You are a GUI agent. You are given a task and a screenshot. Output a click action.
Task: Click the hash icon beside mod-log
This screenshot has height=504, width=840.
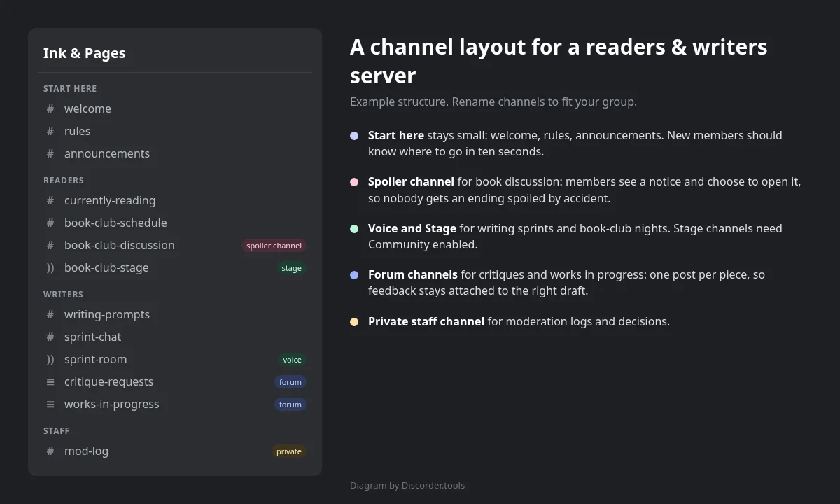(50, 451)
